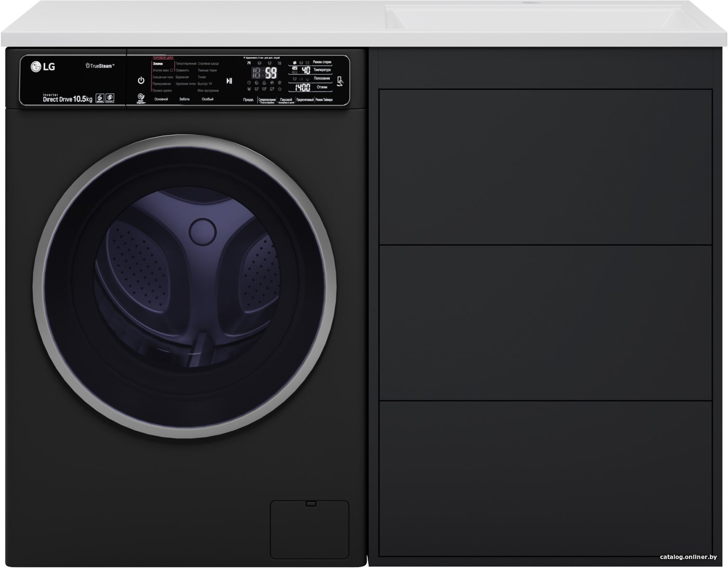Choose the Бережная program
This screenshot has width=728, height=568.
click(183, 77)
